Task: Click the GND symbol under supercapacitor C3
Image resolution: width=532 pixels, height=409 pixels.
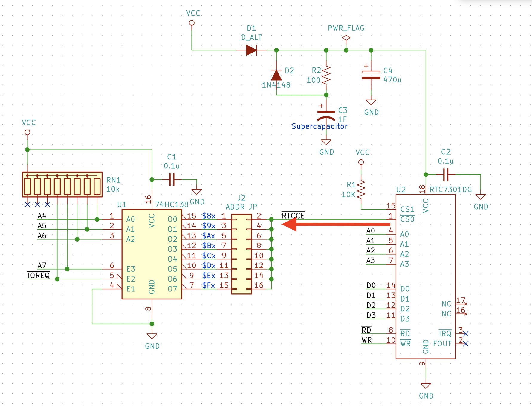Action: [326, 142]
